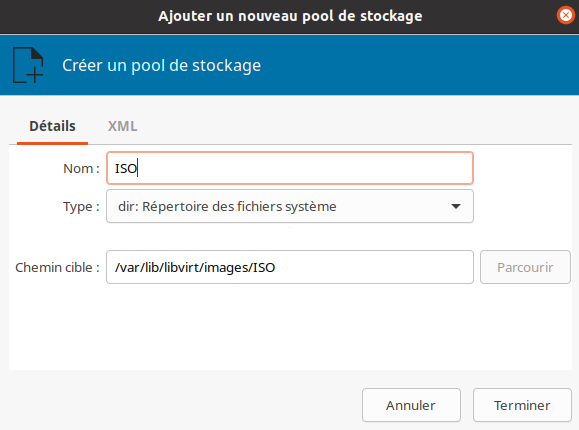This screenshot has height=430, width=579.
Task: Finish pool creation with Terminer
Action: click(522, 405)
